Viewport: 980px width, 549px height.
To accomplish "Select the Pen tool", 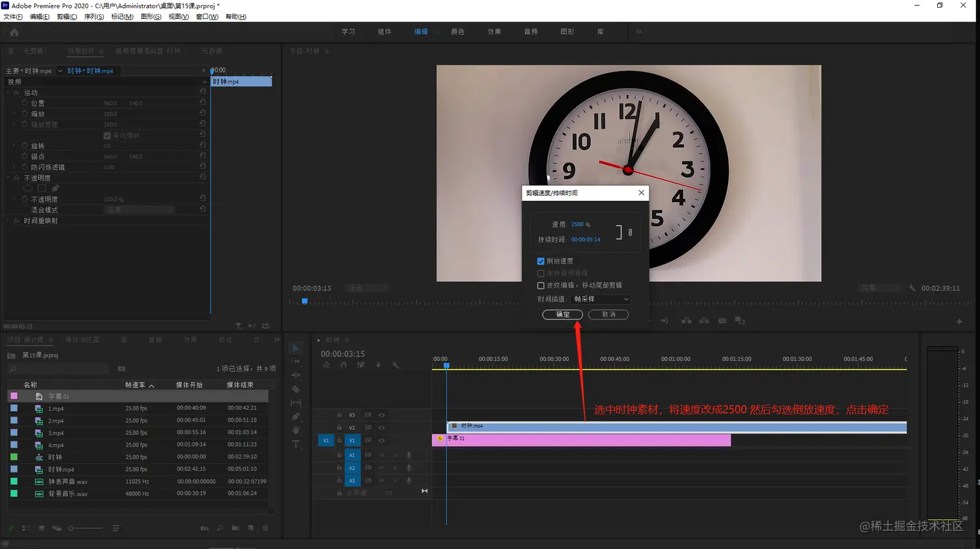I will click(296, 417).
